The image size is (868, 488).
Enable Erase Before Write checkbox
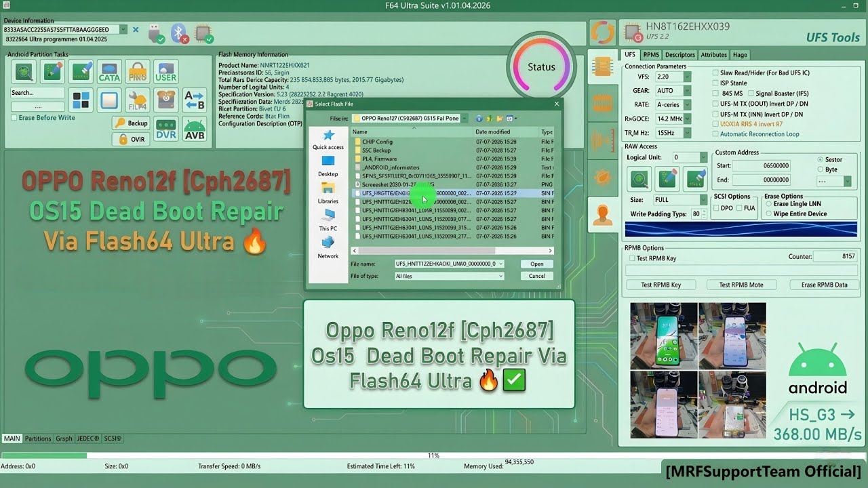tap(14, 118)
